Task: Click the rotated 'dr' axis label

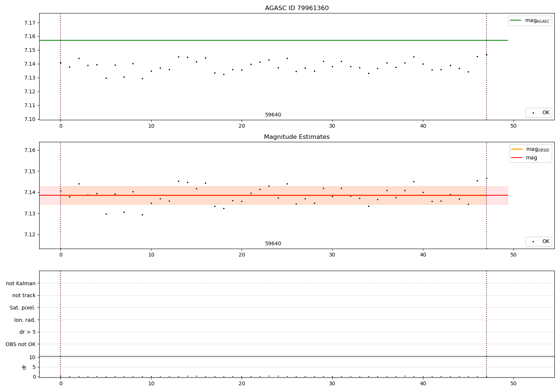Action: click(x=24, y=367)
